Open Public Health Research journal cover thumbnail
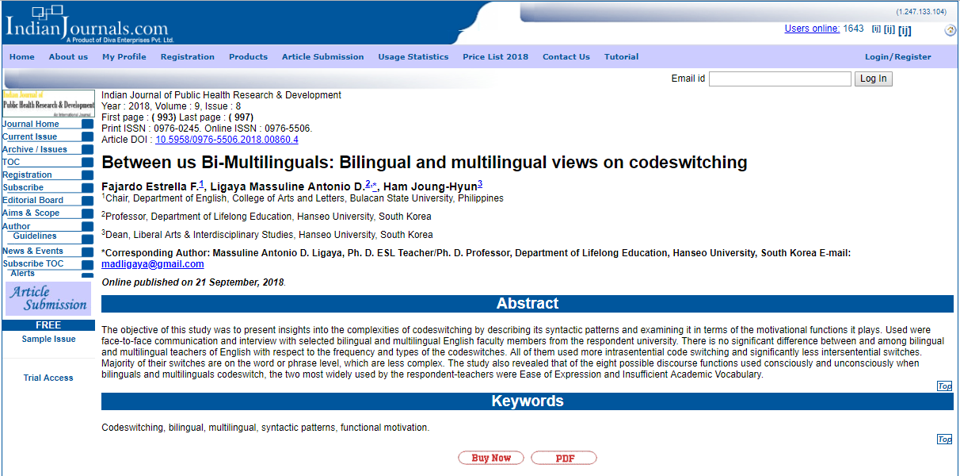Screen dimensions: 960x476 click(x=48, y=104)
